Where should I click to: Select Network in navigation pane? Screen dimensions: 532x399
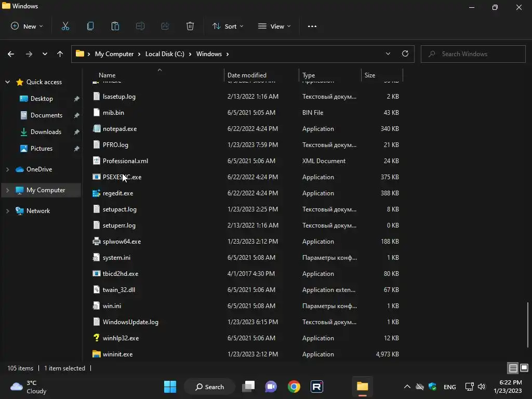pos(38,211)
